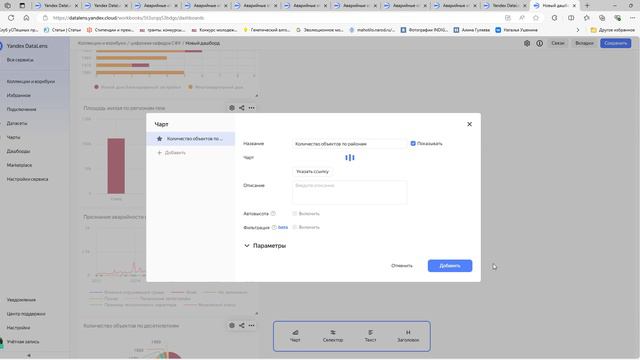
Task: Click the star icon of the chart item
Action: 160,139
